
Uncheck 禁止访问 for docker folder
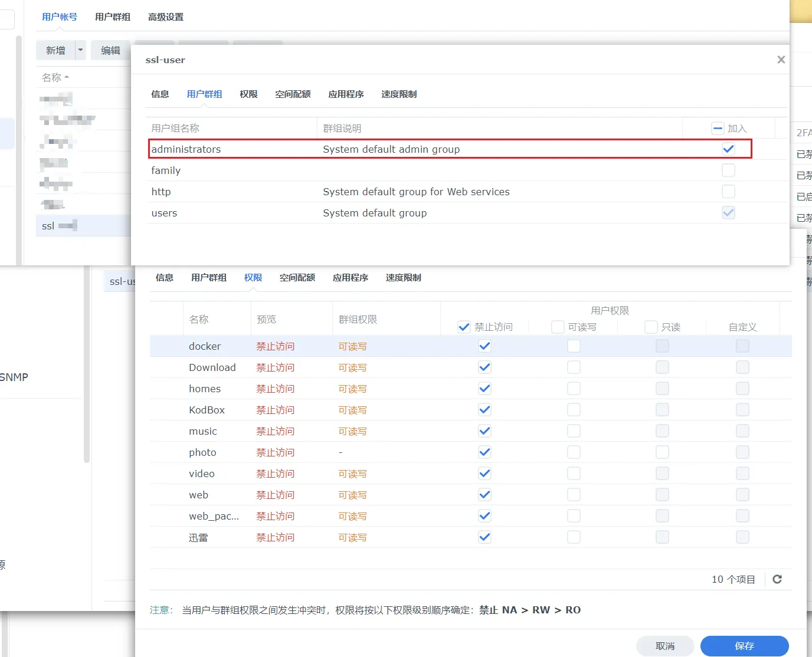pyautogui.click(x=484, y=346)
